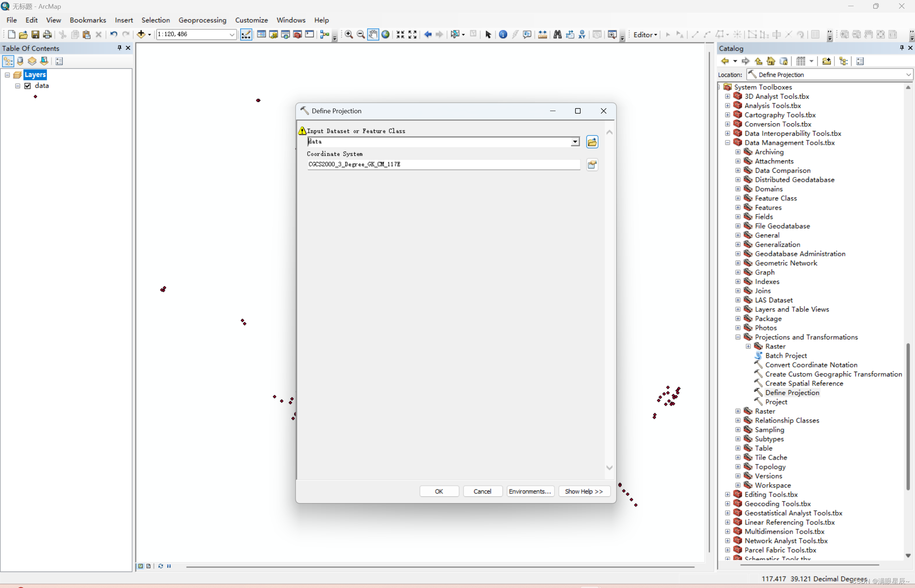
Task: Switch to List By Source view
Action: pos(20,61)
